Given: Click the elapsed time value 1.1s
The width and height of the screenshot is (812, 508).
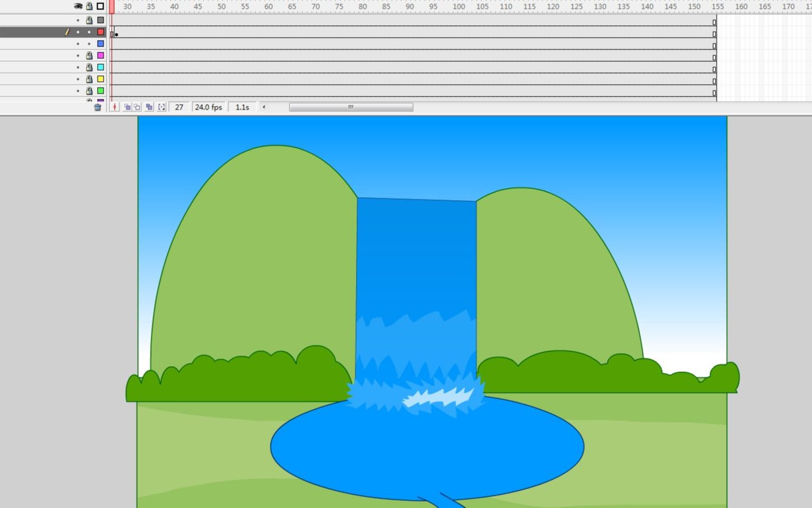Looking at the screenshot, I should pyautogui.click(x=242, y=107).
